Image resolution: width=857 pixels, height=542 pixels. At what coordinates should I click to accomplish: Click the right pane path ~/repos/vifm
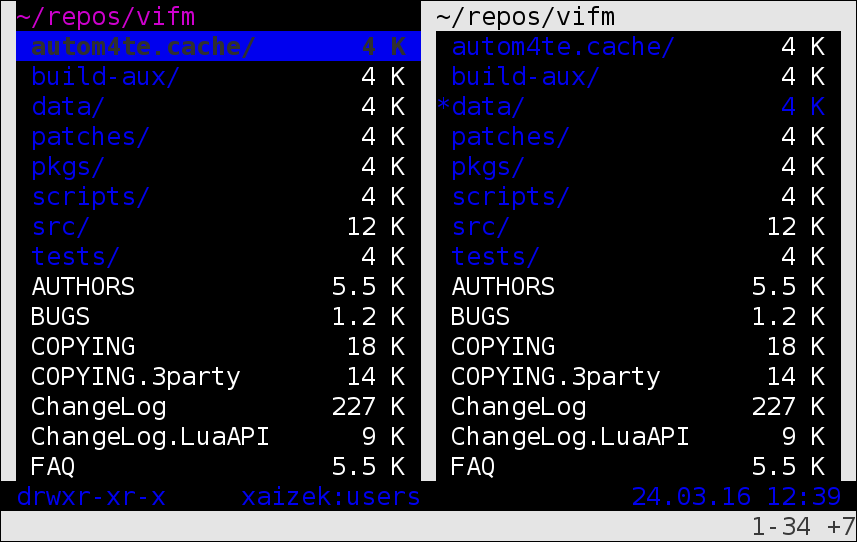coord(525,17)
